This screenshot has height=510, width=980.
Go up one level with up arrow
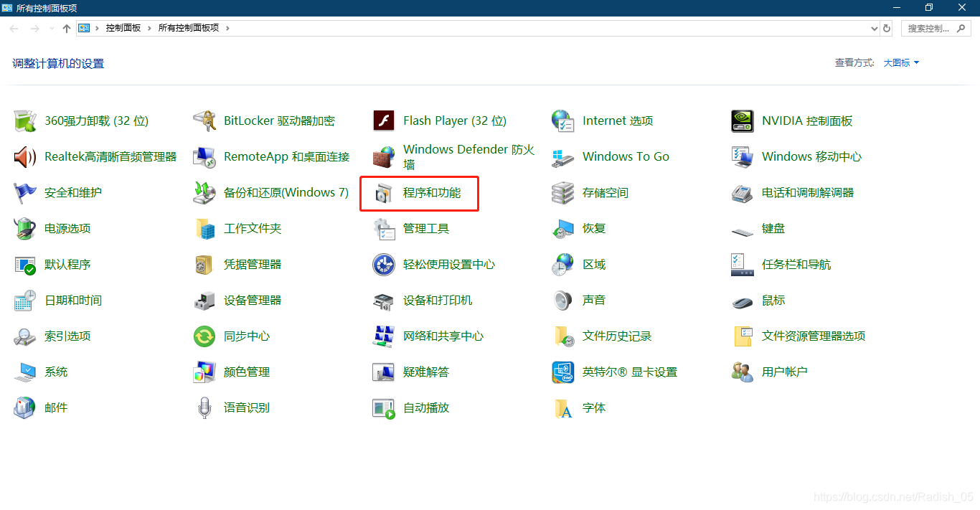coord(67,29)
